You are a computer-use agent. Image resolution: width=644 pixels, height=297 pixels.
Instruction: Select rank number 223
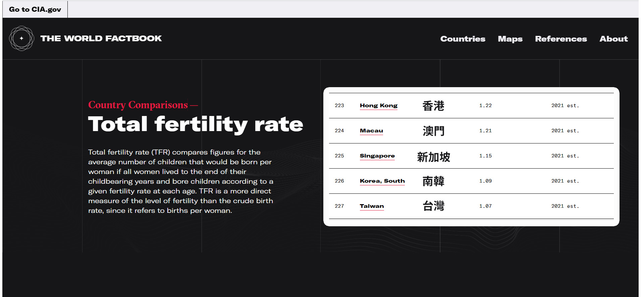[339, 106]
